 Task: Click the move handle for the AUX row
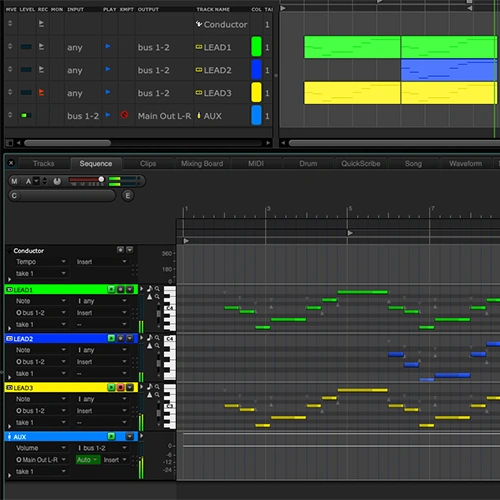[10, 115]
